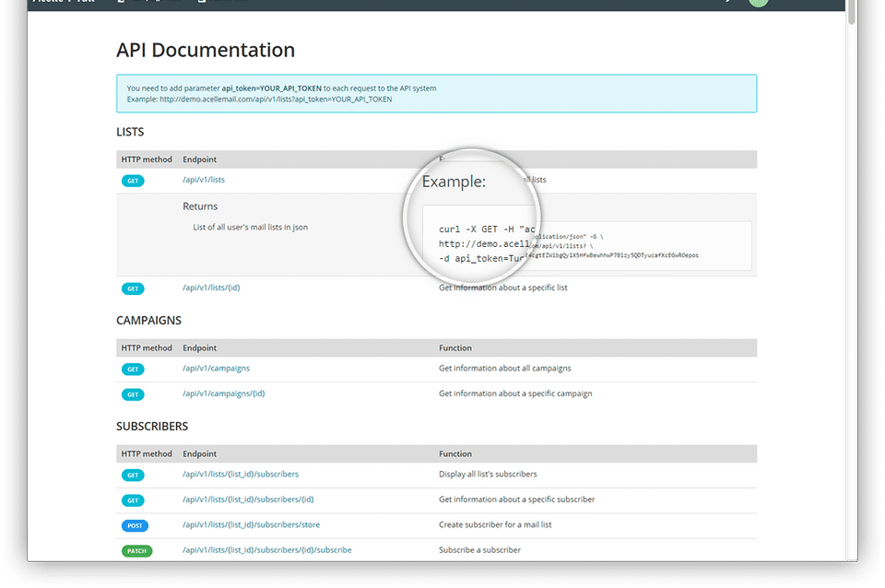The image size is (885, 588).
Task: Click the 'Get information about all campaigns' description
Action: tap(504, 368)
